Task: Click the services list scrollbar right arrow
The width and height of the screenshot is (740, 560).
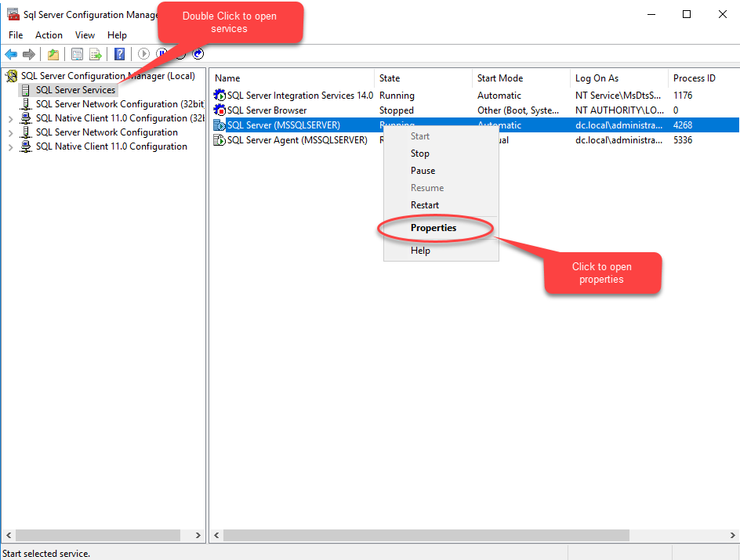Action: point(732,536)
